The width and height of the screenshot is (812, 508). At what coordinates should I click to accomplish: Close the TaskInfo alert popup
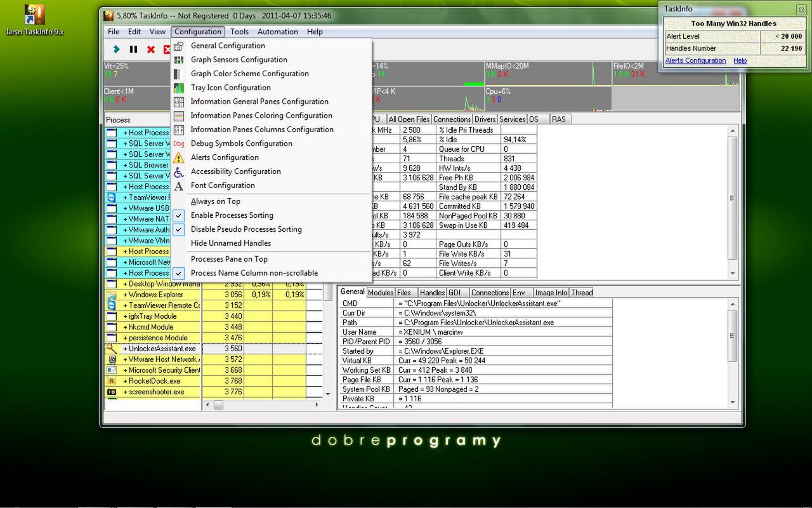click(801, 9)
